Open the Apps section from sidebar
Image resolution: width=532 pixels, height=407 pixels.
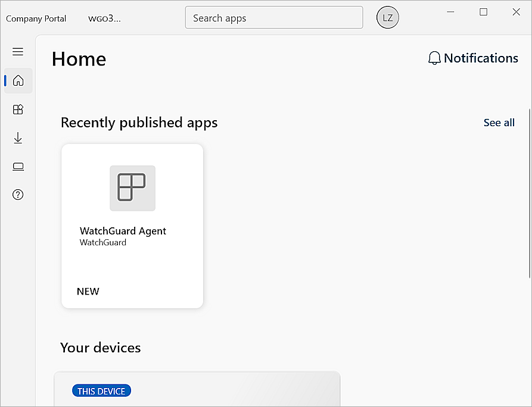pos(18,109)
